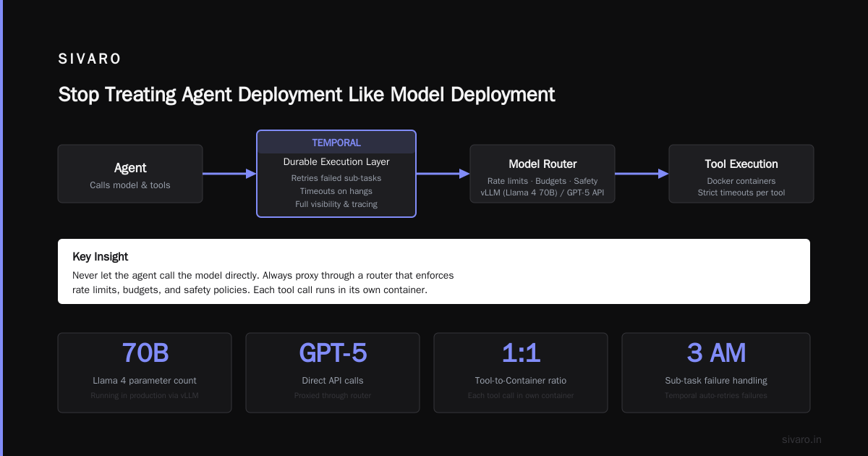Select "Llama 4 parameter count" label

(145, 380)
